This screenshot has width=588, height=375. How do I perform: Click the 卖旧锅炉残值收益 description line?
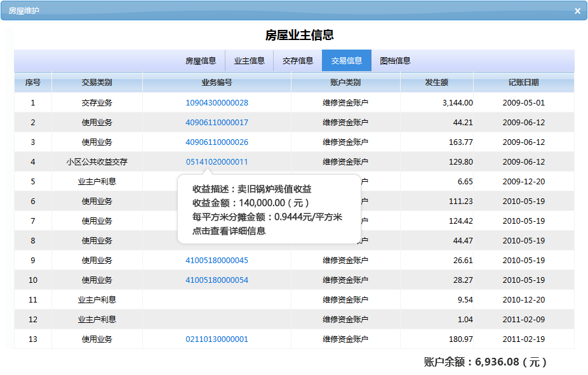coord(252,189)
